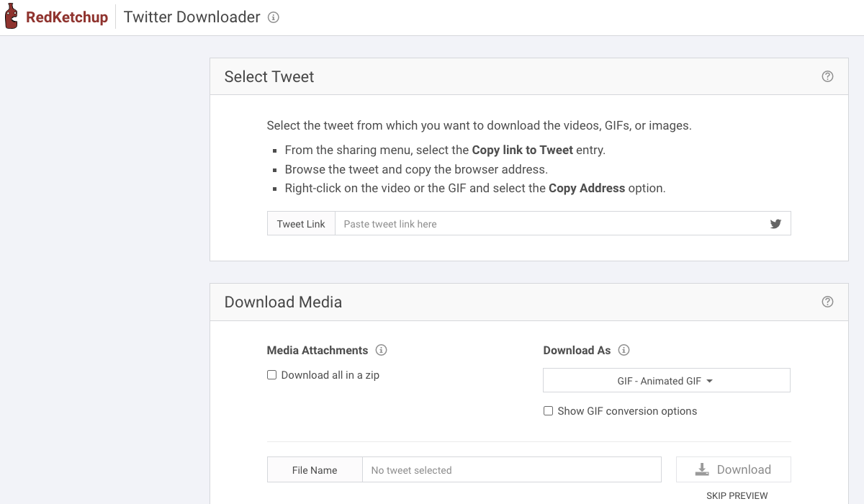The height and width of the screenshot is (504, 864).
Task: Click the Twitter bird icon in the link field
Action: click(775, 223)
